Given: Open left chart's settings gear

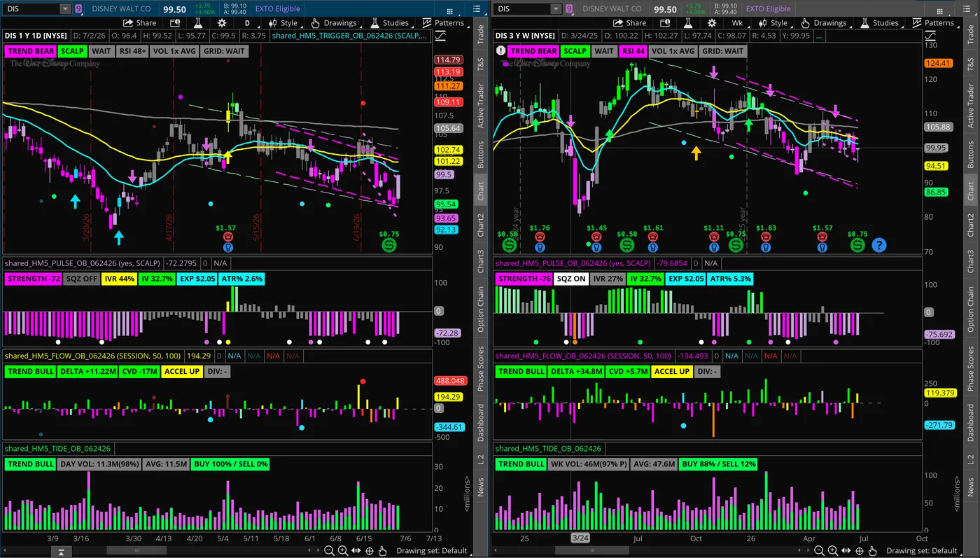Looking at the screenshot, I should tap(222, 23).
